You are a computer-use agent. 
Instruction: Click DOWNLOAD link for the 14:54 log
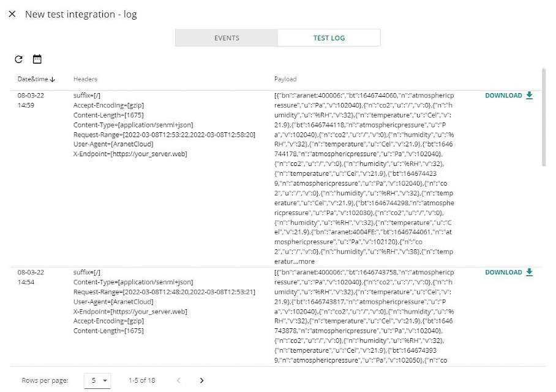click(x=503, y=273)
